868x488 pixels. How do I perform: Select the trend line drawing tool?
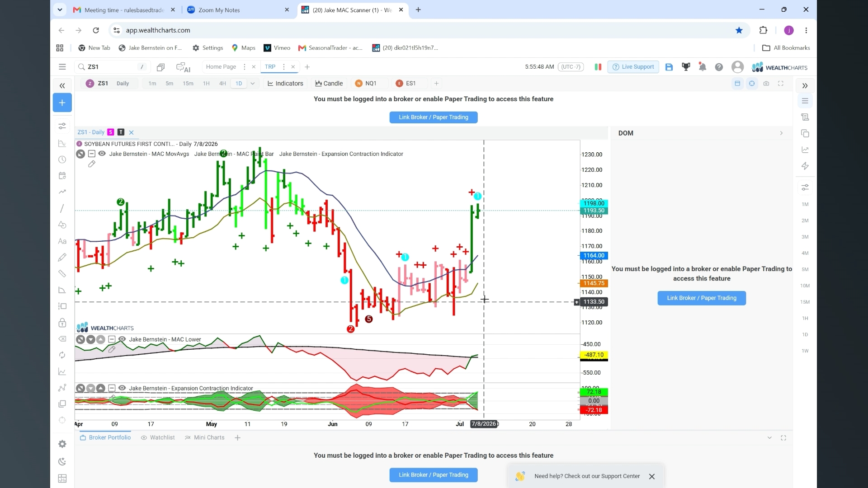(x=62, y=208)
